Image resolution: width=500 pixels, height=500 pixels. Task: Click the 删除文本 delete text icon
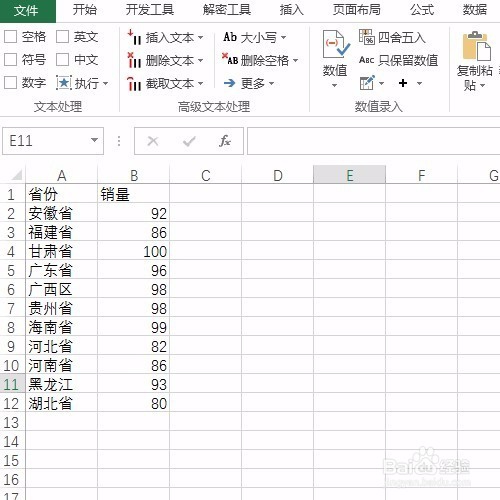pos(134,60)
